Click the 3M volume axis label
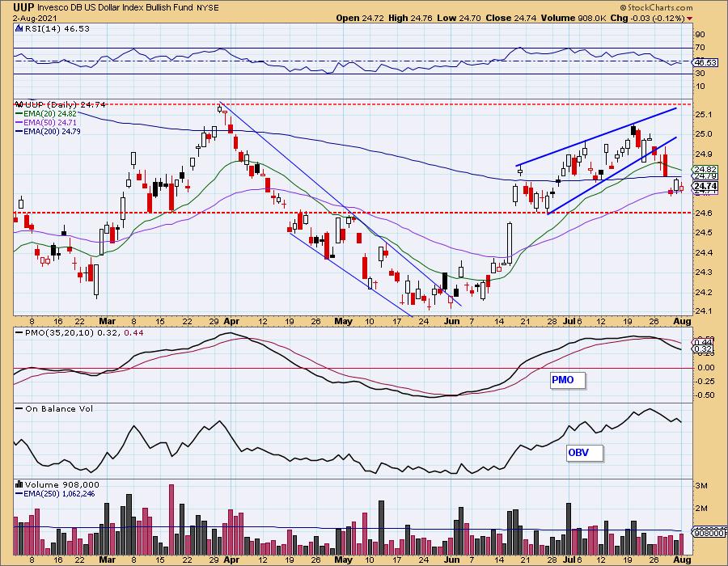This screenshot has width=728, height=566. (701, 486)
